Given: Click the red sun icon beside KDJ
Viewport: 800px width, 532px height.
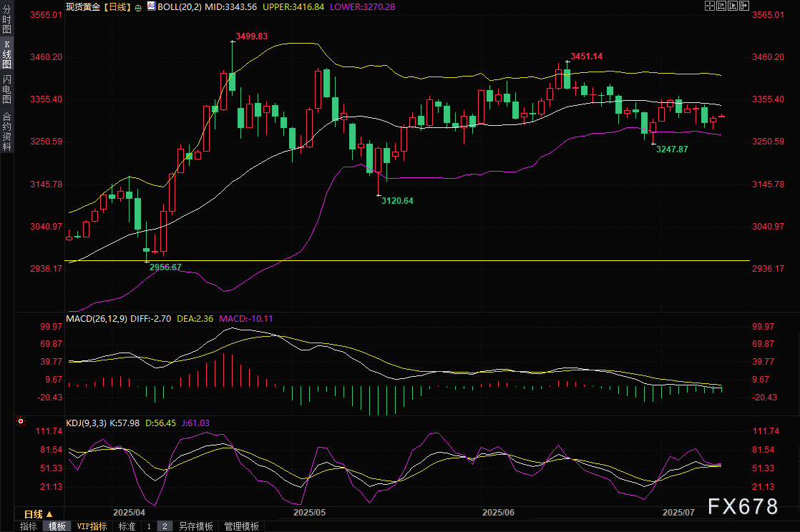Looking at the screenshot, I should point(20,423).
